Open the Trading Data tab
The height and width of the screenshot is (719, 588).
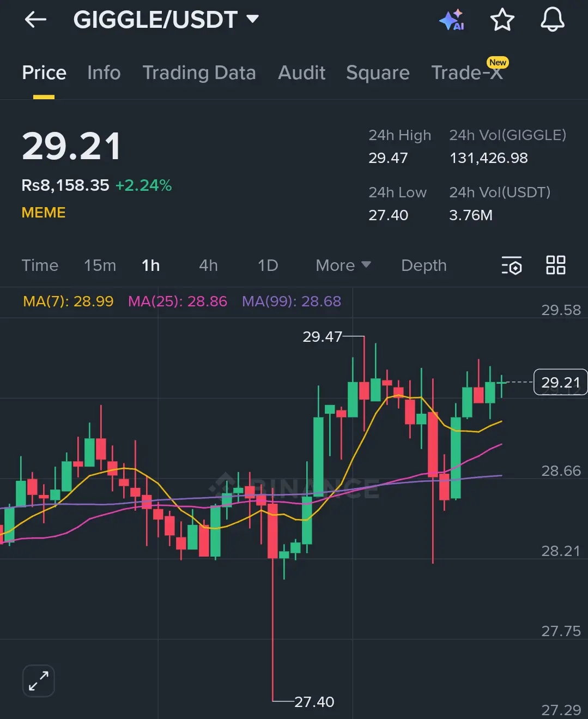[199, 73]
